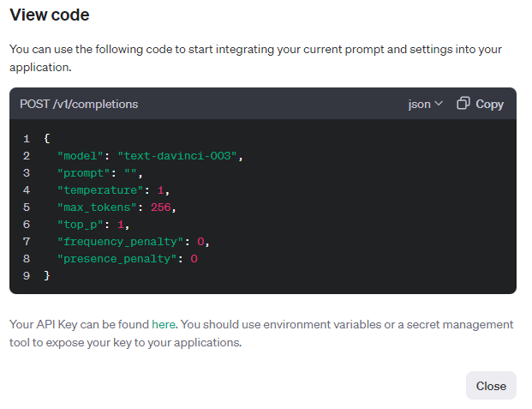The width and height of the screenshot is (532, 409).
Task: Click the POST /v1/completions endpoint label
Action: point(79,104)
